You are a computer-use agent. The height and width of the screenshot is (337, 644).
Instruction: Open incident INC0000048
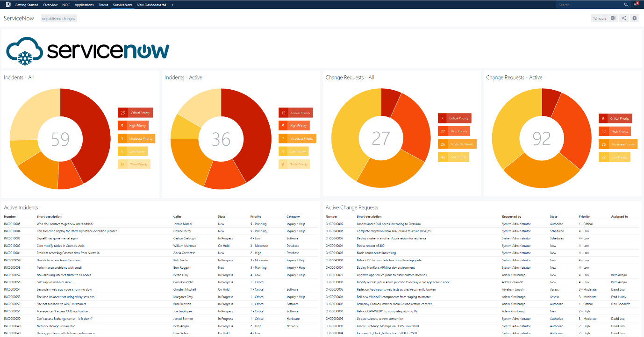click(x=12, y=333)
